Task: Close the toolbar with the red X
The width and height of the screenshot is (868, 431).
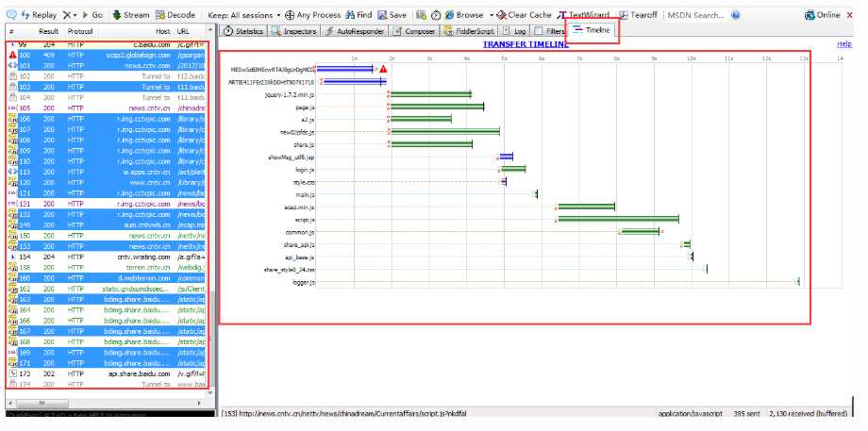Action: (850, 15)
